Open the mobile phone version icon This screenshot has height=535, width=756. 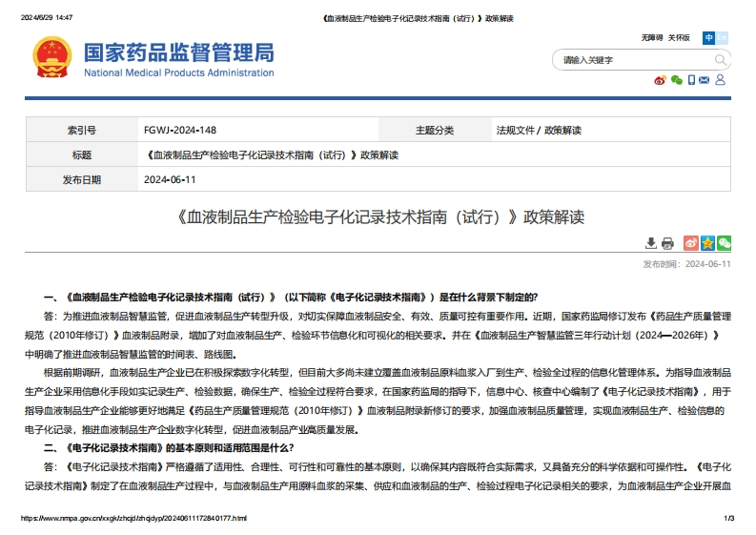click(691, 80)
